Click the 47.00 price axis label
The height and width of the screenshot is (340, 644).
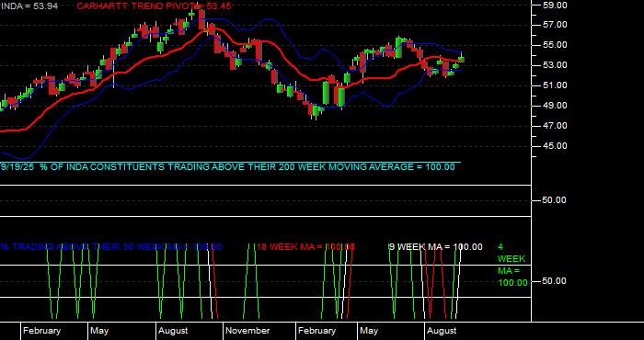coord(555,126)
